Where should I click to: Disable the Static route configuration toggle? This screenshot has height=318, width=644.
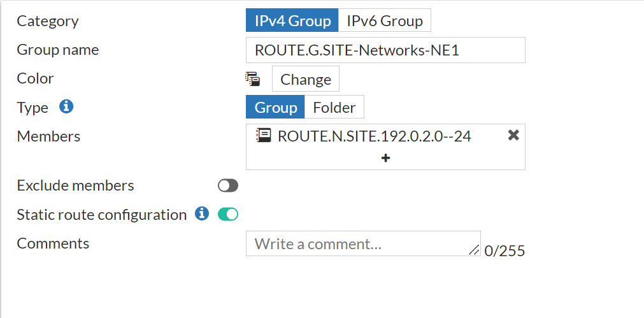tap(227, 214)
